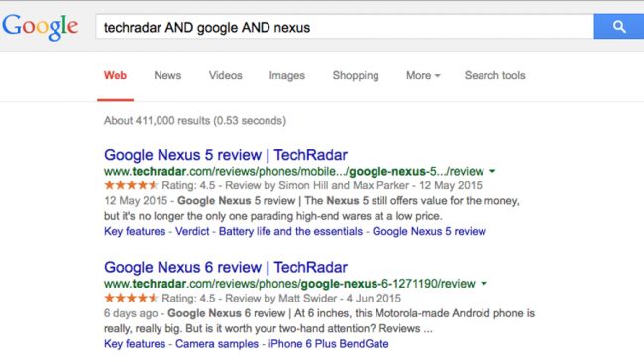Click the Nexus 6 star rating
644x362 pixels.
(x=131, y=298)
